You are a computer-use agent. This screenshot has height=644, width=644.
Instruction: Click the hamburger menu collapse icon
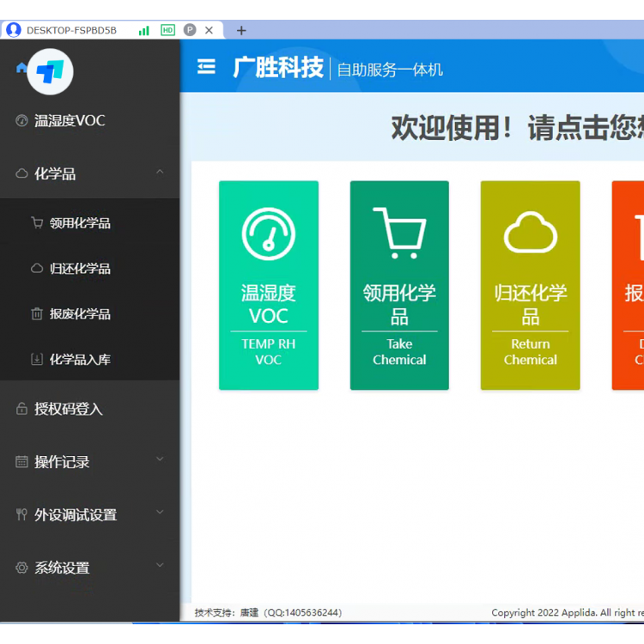206,67
